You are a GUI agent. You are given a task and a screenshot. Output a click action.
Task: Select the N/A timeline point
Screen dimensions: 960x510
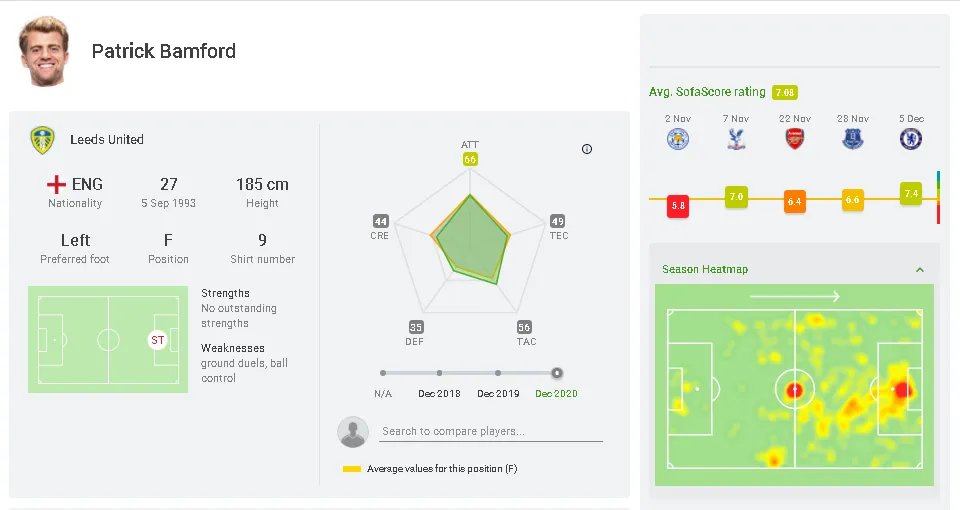(x=383, y=373)
